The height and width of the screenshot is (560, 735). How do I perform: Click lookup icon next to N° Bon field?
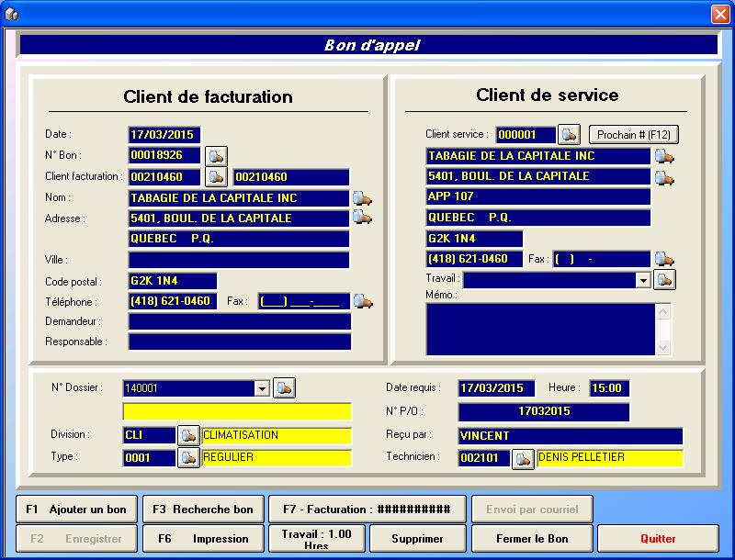point(216,156)
